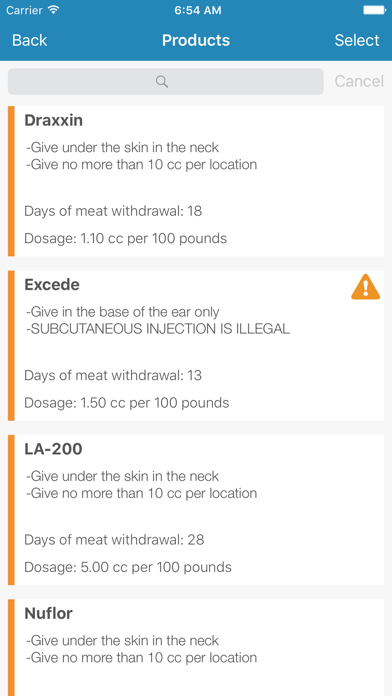Go Back to previous screen
The image size is (392, 696).
tap(29, 40)
